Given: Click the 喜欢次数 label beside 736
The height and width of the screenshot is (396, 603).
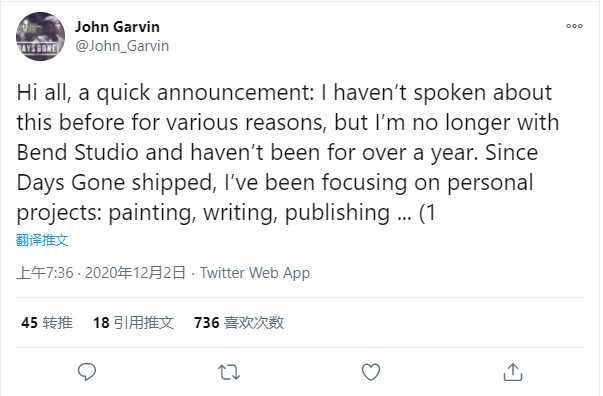Looking at the screenshot, I should click(254, 323).
